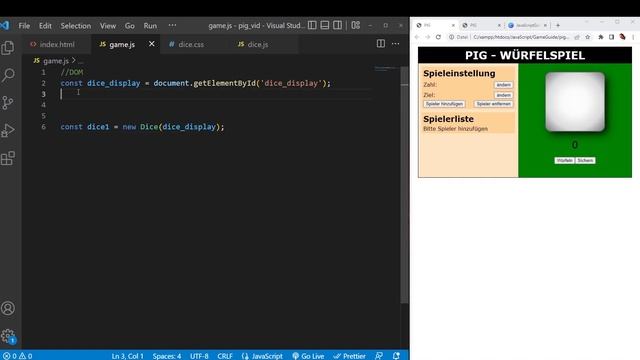Image resolution: width=640 pixels, height=360 pixels.
Task: Open the browser profile avatar
Action: pos(622,37)
